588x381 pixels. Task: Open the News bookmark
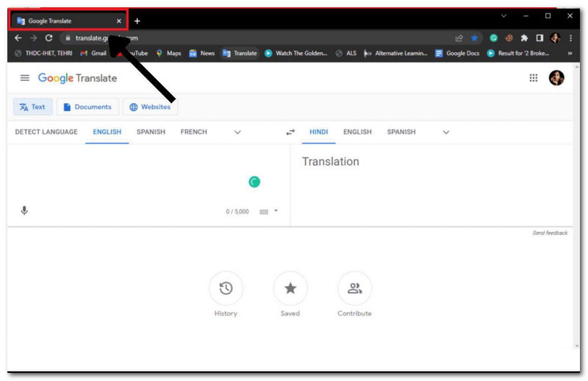tap(202, 53)
